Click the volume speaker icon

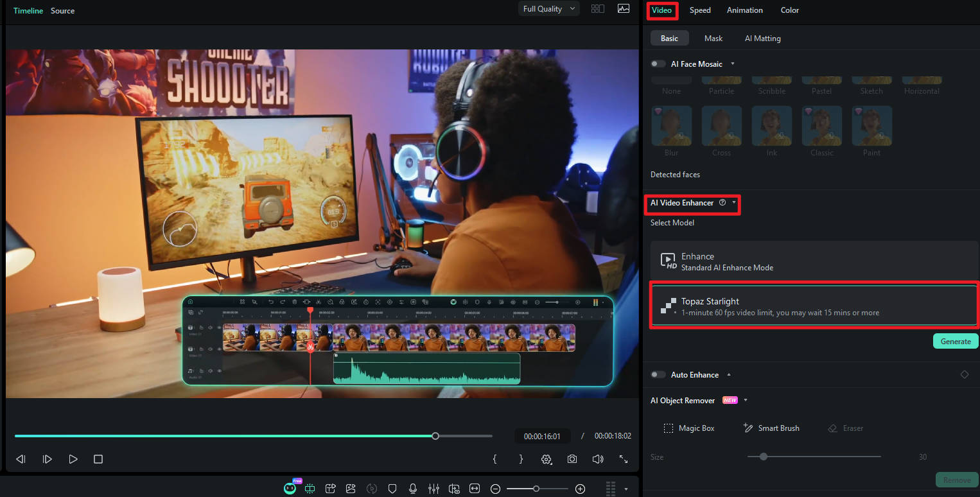(598, 459)
